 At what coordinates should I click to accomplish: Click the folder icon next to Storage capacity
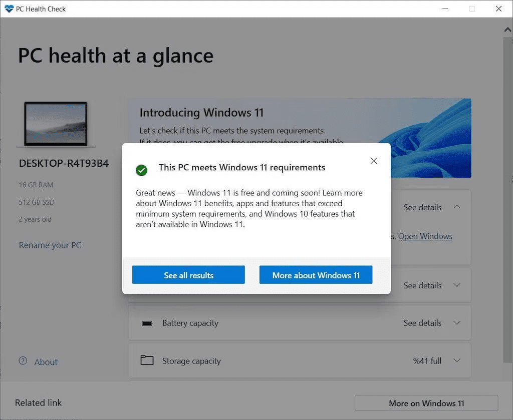pyautogui.click(x=147, y=360)
